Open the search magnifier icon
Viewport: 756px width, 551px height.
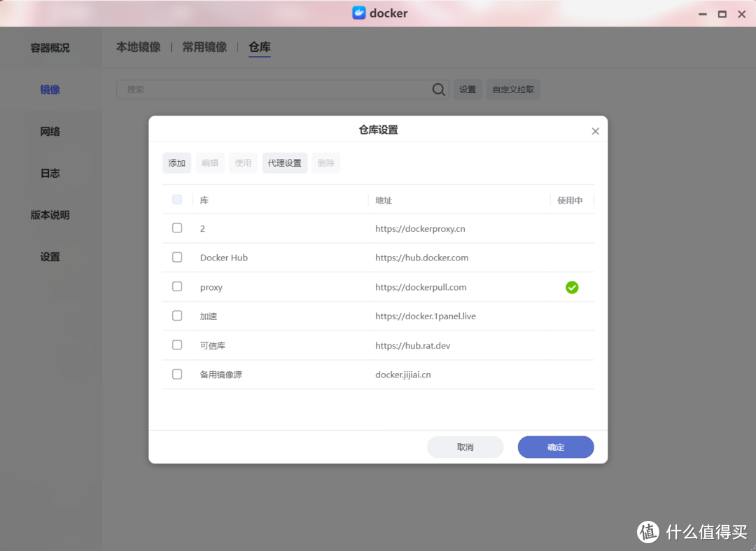pos(439,89)
